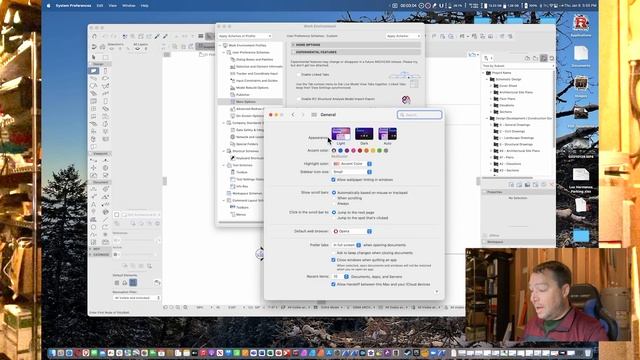Toggle Close windows when quitting an app
The image size is (640, 360).
click(333, 260)
